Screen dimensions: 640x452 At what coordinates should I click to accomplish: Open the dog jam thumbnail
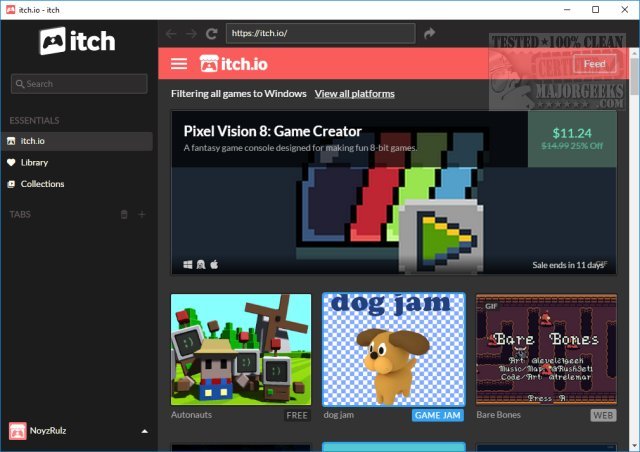[393, 350]
